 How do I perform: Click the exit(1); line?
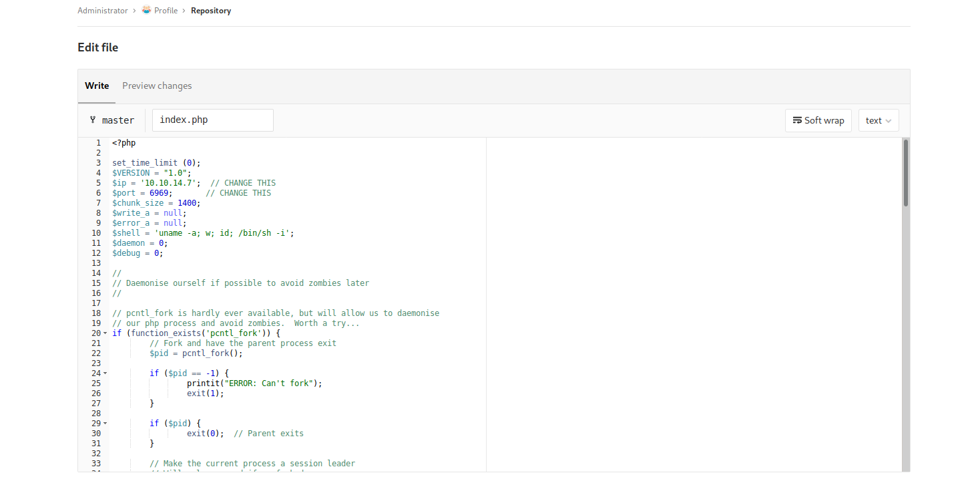206,393
